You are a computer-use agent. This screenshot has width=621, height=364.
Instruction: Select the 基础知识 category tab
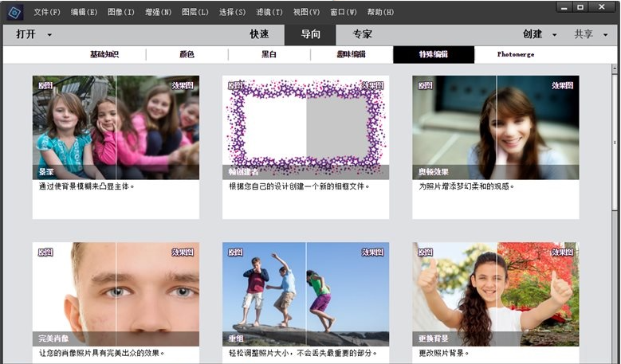(x=104, y=54)
